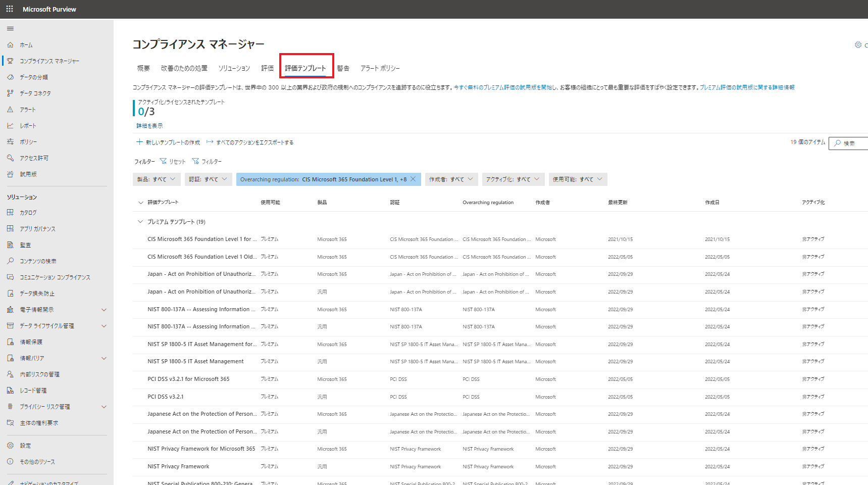Collapse navigation with the hamburger icon

point(10,28)
